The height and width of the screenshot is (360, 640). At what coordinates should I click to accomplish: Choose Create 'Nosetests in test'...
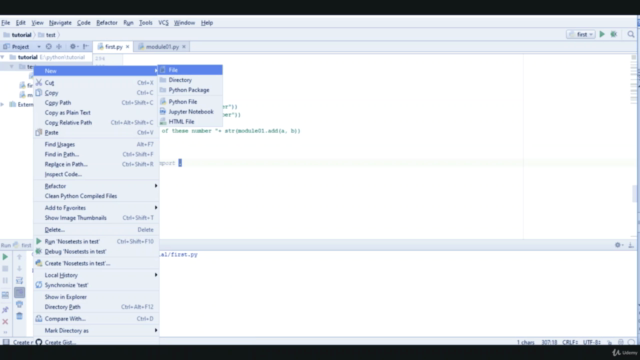[96, 263]
